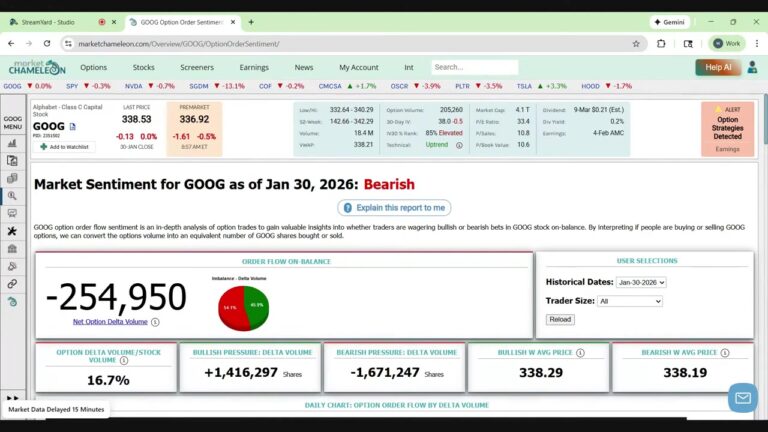Click info icon beside Option Delta Volume/Stock Volume
The width and height of the screenshot is (768, 432).
pos(124,360)
